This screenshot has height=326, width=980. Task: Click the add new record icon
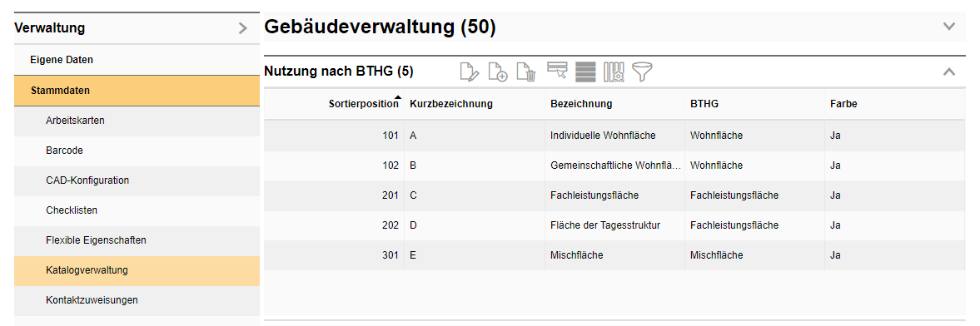pyautogui.click(x=498, y=72)
